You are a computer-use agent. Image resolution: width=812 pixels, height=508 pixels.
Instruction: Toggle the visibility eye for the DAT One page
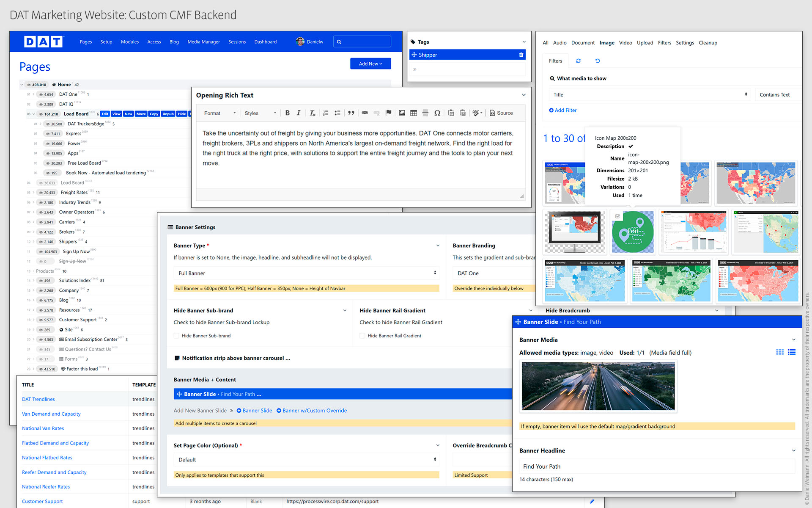click(41, 94)
